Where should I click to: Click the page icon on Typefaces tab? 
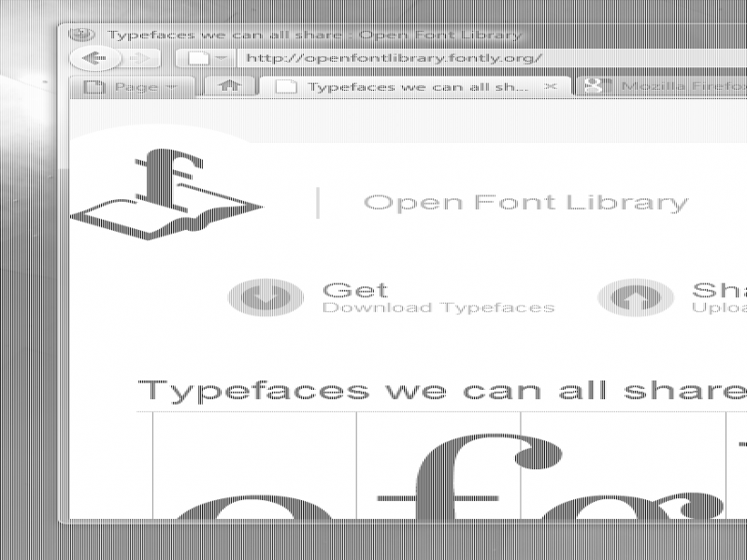pyautogui.click(x=287, y=87)
